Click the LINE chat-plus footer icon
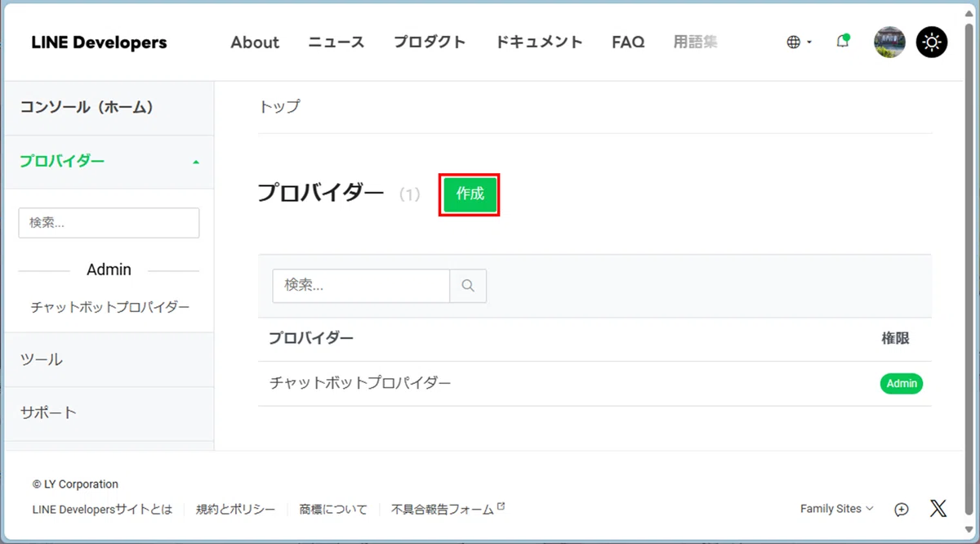Image resolution: width=980 pixels, height=544 pixels. click(902, 509)
